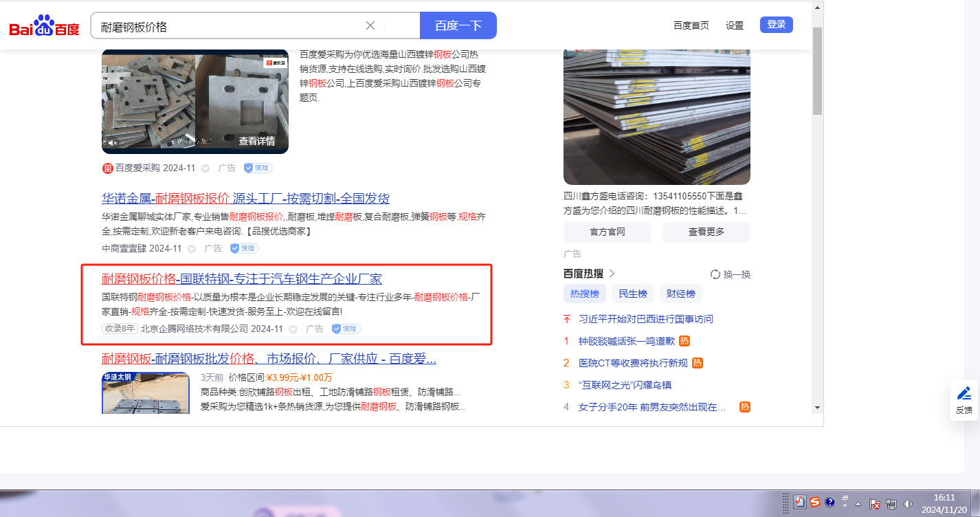This screenshot has height=517, width=980.
Task: Open hot search "互联网之光"闪耀乌镇
Action: (x=625, y=385)
